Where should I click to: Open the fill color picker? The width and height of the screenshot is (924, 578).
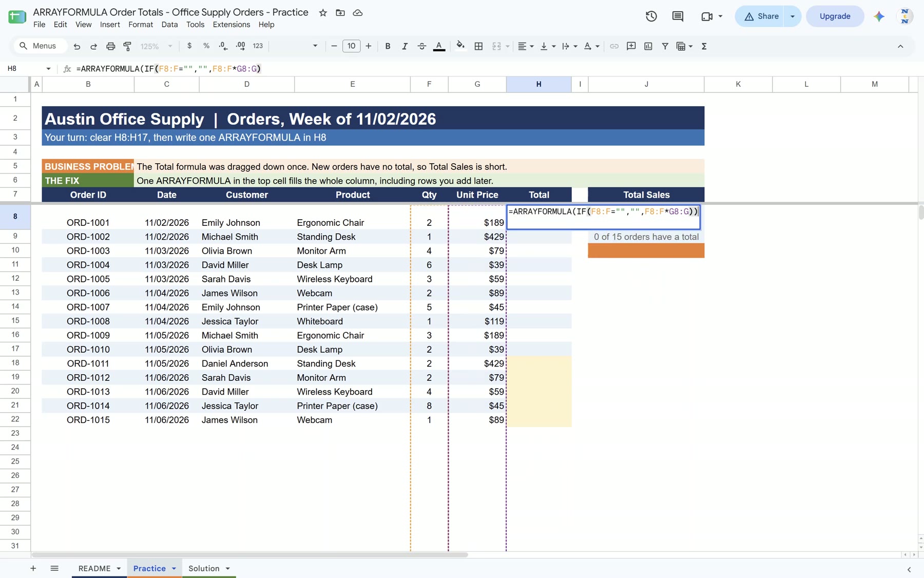click(x=460, y=46)
